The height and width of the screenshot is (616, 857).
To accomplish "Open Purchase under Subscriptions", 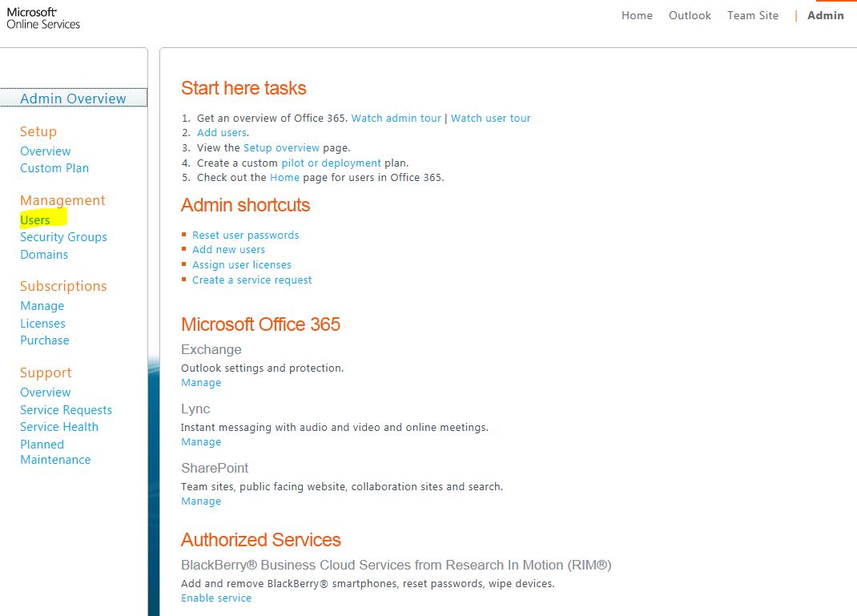I will (45, 340).
